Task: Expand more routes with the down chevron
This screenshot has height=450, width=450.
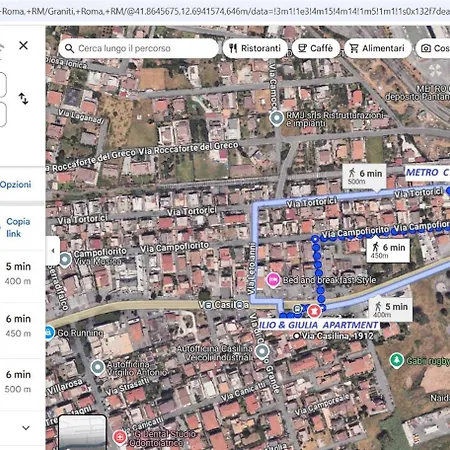Action: (26, 428)
